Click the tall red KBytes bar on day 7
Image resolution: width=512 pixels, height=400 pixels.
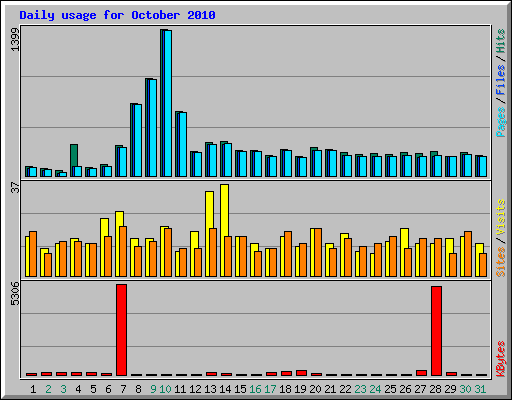[x=121, y=330]
